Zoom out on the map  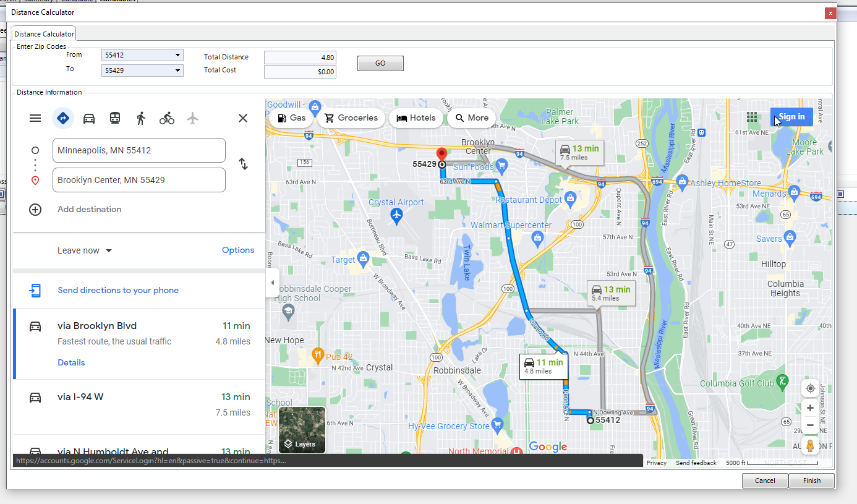pos(810,425)
